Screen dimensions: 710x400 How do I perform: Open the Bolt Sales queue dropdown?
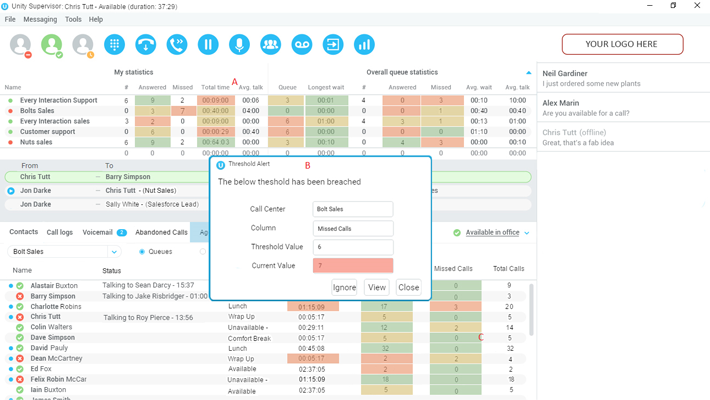pyautogui.click(x=114, y=252)
